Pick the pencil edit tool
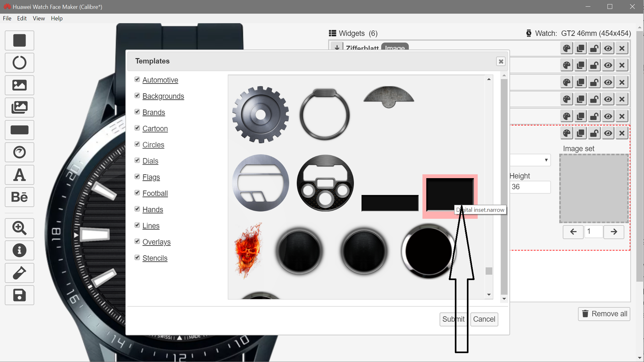 (19, 273)
